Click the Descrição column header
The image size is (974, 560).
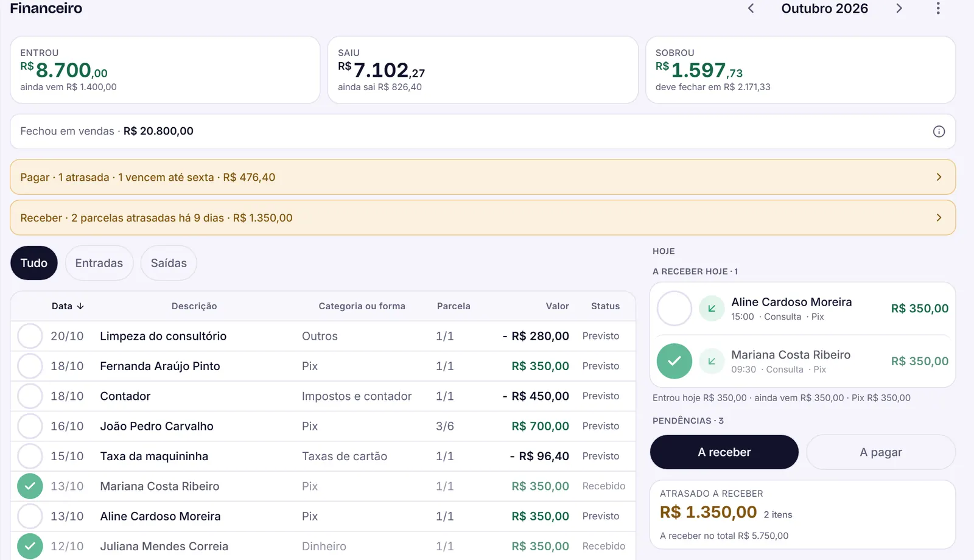194,306
